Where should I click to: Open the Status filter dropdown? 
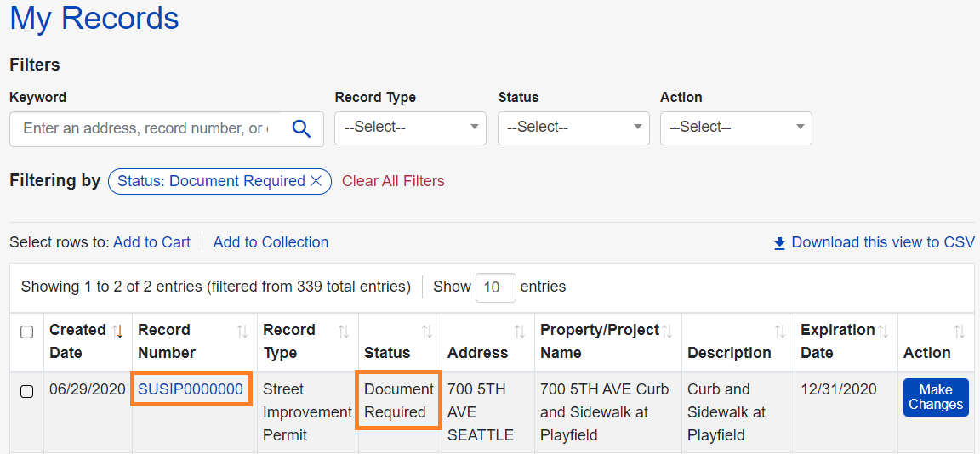click(573, 128)
